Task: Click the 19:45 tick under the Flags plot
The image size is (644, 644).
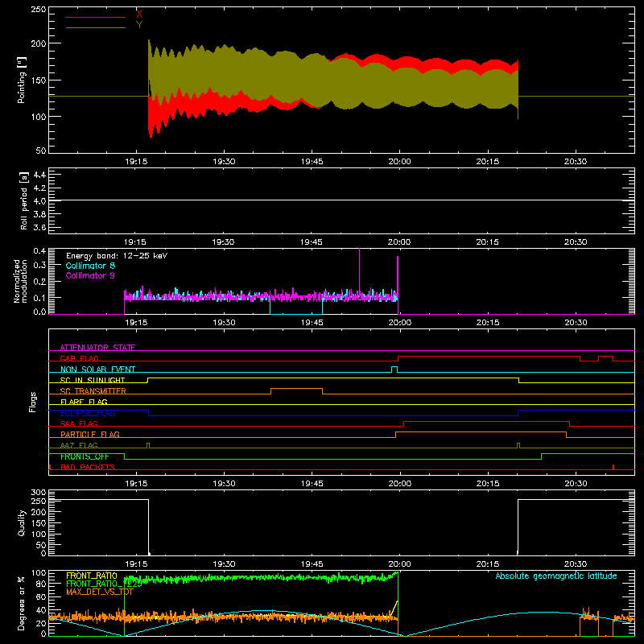Action: [312, 484]
